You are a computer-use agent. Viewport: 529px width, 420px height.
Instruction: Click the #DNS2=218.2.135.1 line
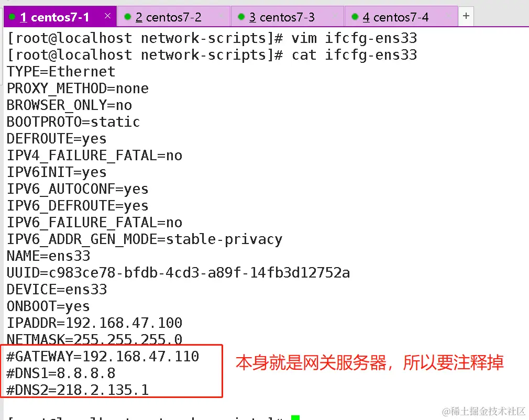click(78, 390)
